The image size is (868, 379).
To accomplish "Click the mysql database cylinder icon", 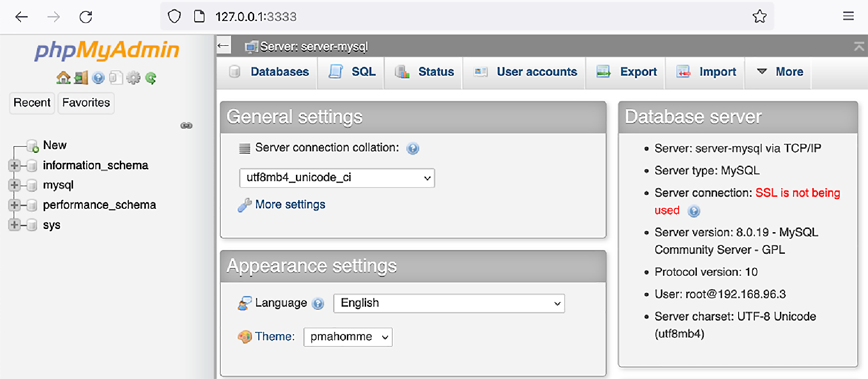I will (32, 185).
